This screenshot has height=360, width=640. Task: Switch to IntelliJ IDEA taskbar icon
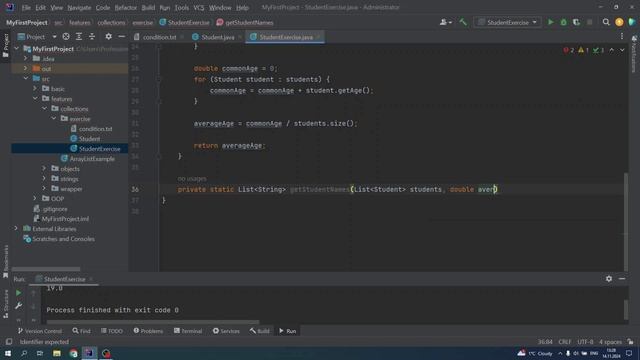click(89, 353)
